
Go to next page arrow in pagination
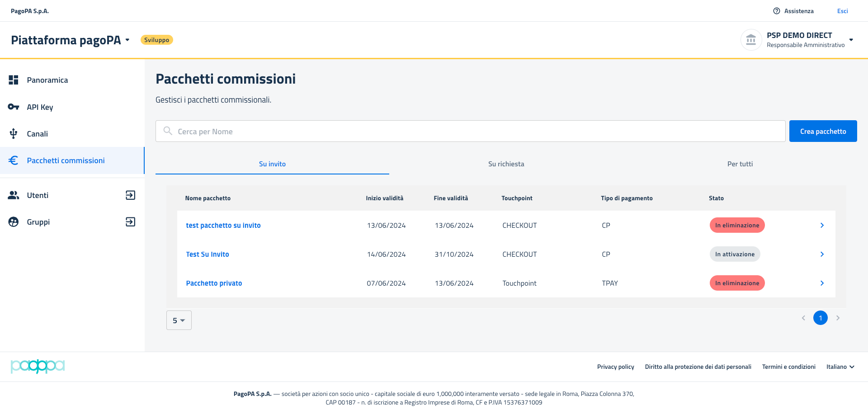(x=838, y=318)
